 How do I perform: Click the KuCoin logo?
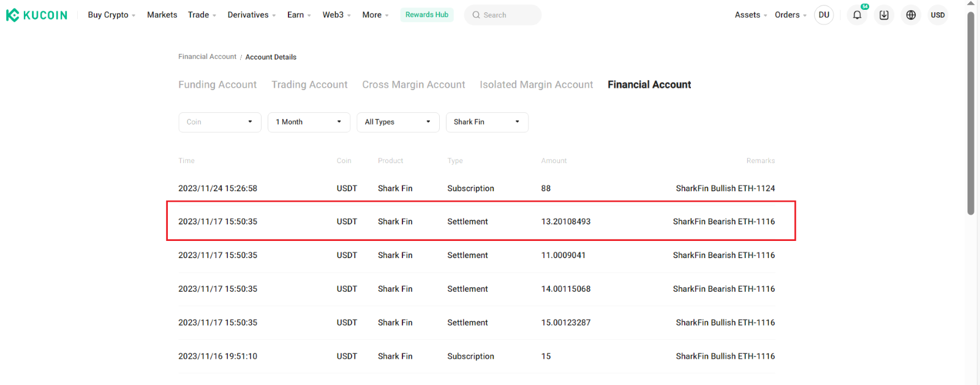coord(37,15)
